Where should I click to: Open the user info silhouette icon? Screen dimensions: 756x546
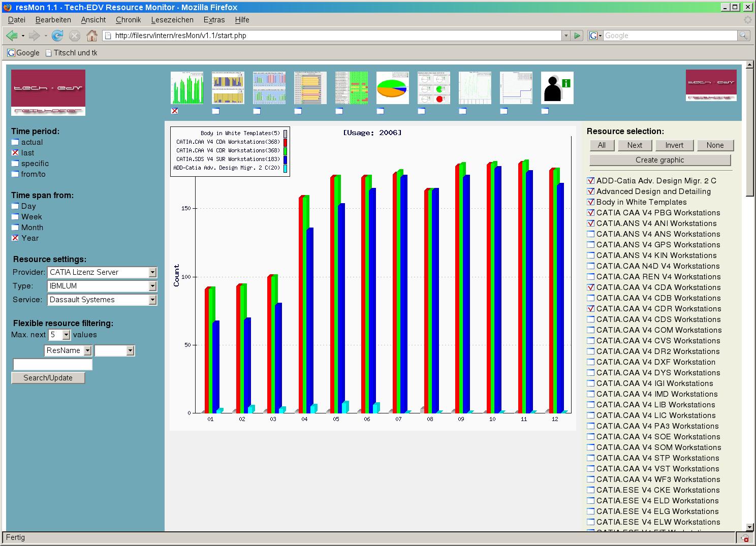(557, 88)
